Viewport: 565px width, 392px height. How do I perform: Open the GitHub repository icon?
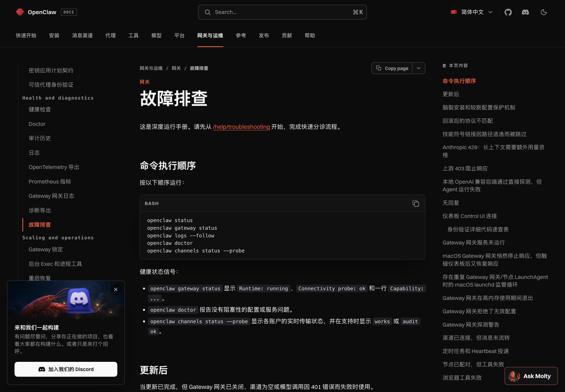pyautogui.click(x=508, y=12)
